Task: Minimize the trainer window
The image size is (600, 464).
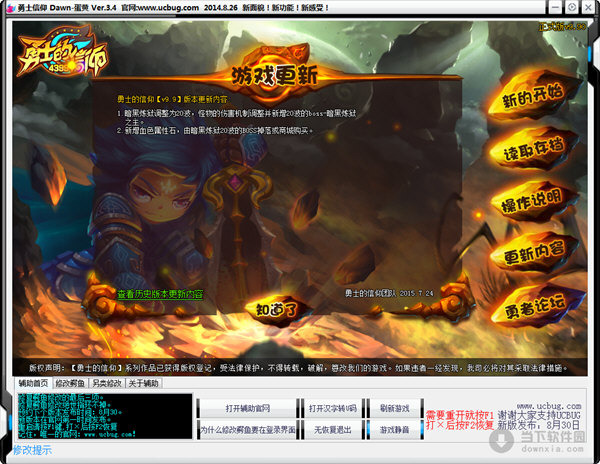Action: (555, 7)
